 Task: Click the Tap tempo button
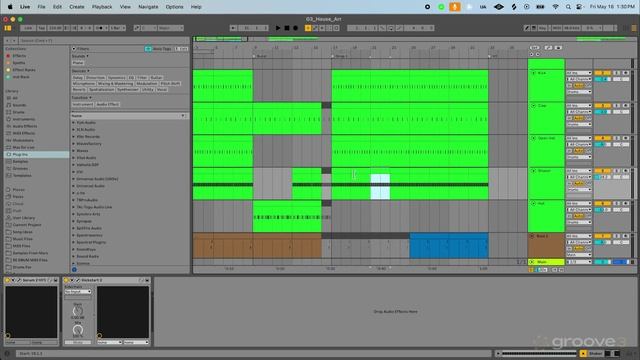41,28
